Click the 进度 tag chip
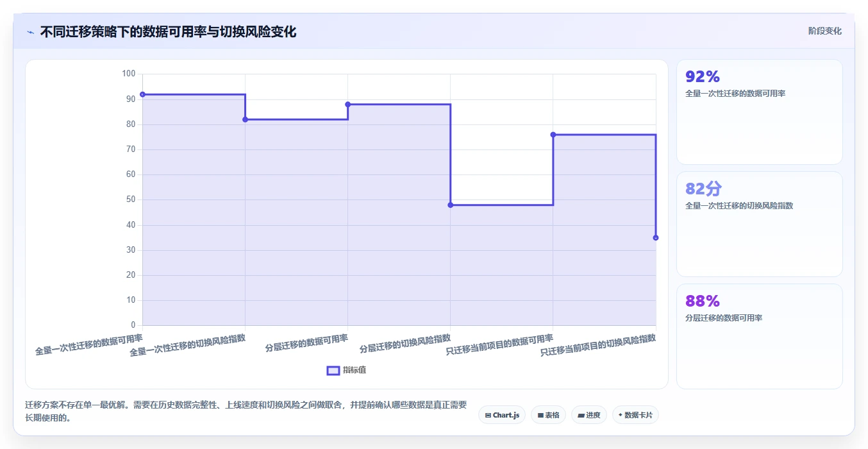868x449 pixels. click(588, 415)
